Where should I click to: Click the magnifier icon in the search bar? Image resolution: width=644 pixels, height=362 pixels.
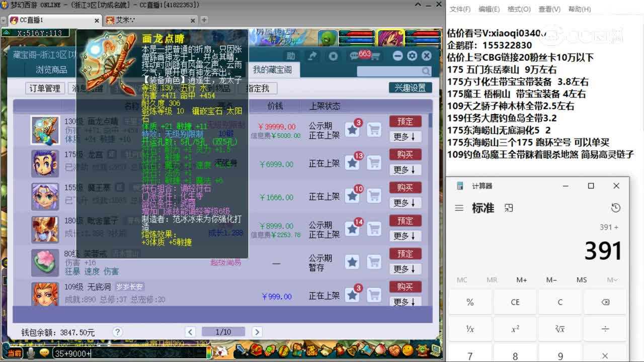[426, 70]
